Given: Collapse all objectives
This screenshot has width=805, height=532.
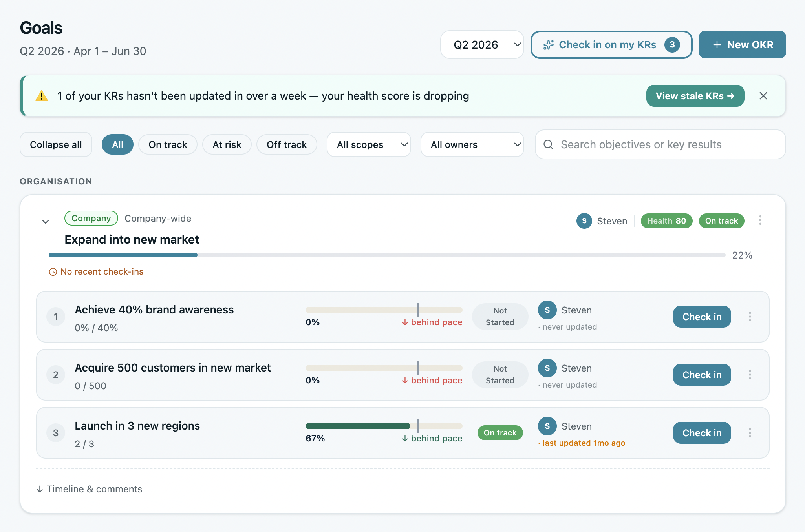Looking at the screenshot, I should click(56, 144).
